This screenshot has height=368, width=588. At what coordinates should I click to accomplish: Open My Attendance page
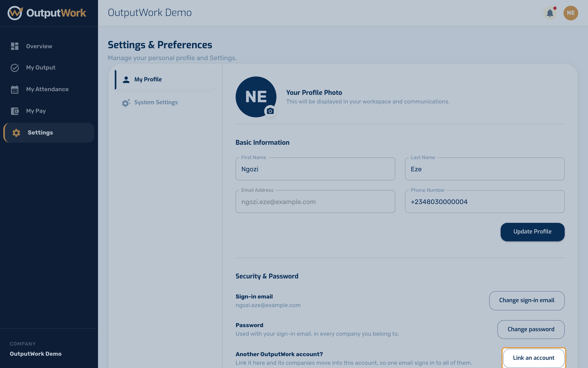point(49,89)
